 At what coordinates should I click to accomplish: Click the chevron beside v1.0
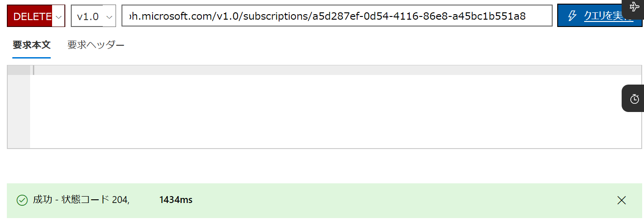click(109, 17)
